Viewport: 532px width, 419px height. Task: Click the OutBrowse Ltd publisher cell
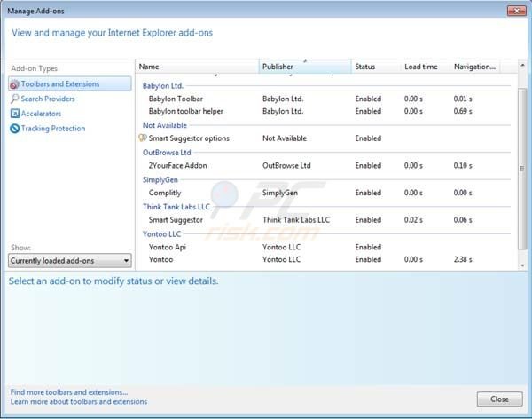coord(286,165)
